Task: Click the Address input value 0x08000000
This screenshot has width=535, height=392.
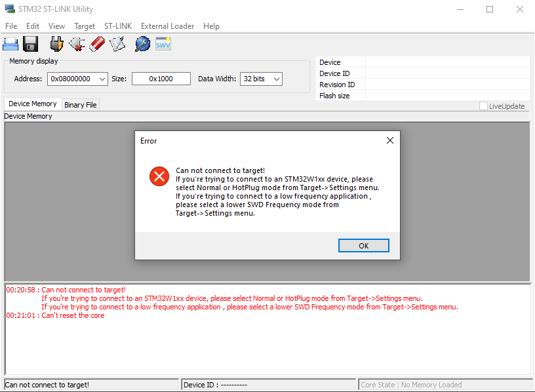Action: click(x=71, y=79)
